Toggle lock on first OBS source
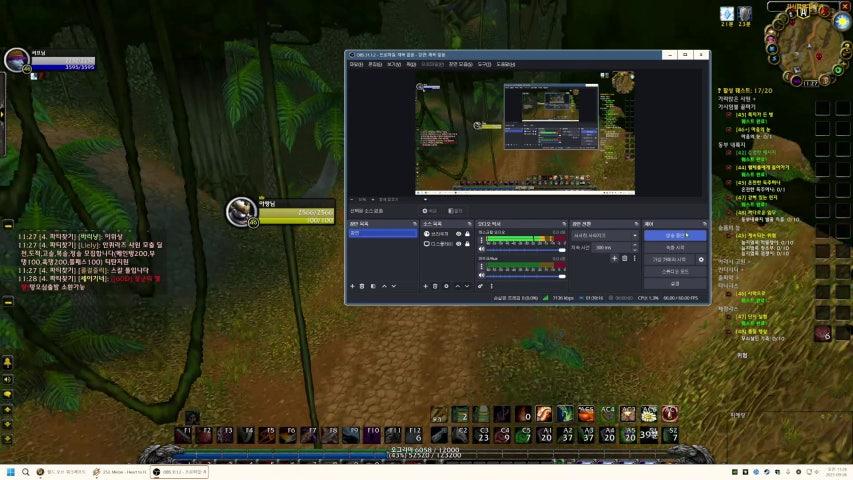Image resolution: width=853 pixels, height=480 pixels. click(x=467, y=234)
